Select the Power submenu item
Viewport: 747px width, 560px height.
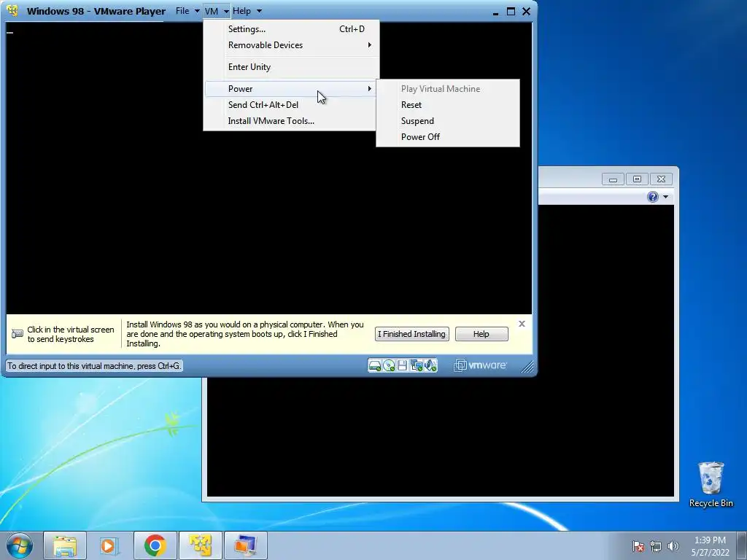[291, 89]
